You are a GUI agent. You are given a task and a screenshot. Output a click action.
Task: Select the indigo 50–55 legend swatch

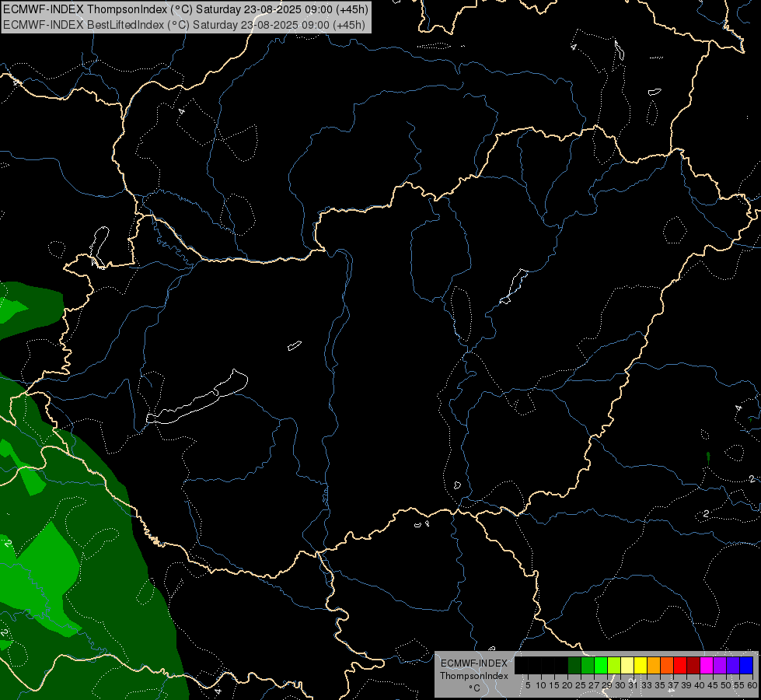(733, 665)
